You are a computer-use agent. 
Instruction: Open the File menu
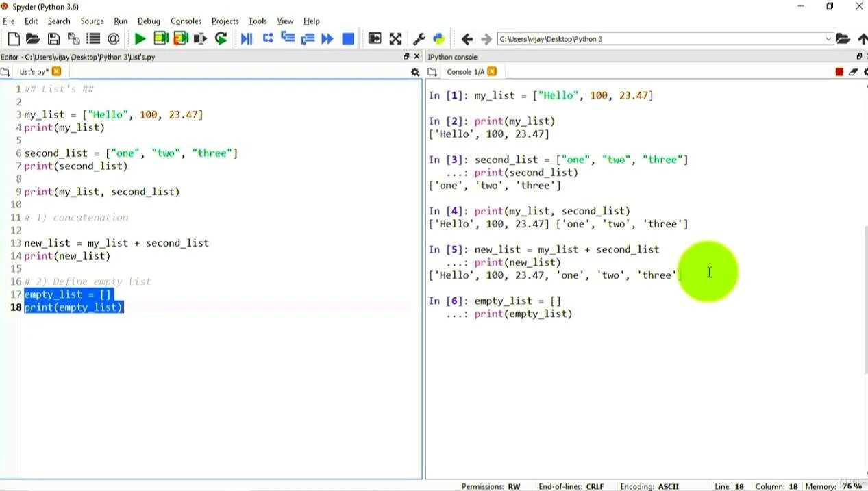(x=9, y=21)
